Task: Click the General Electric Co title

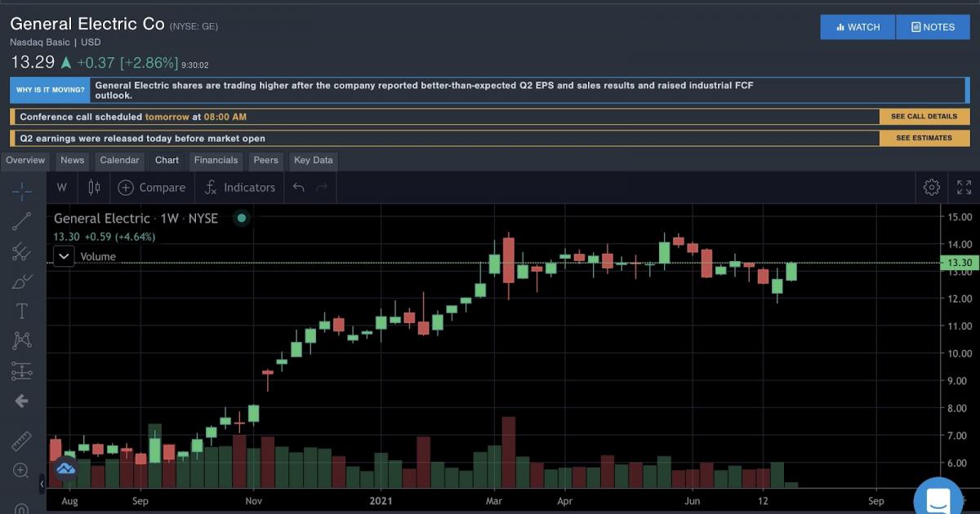Action: pyautogui.click(x=87, y=24)
